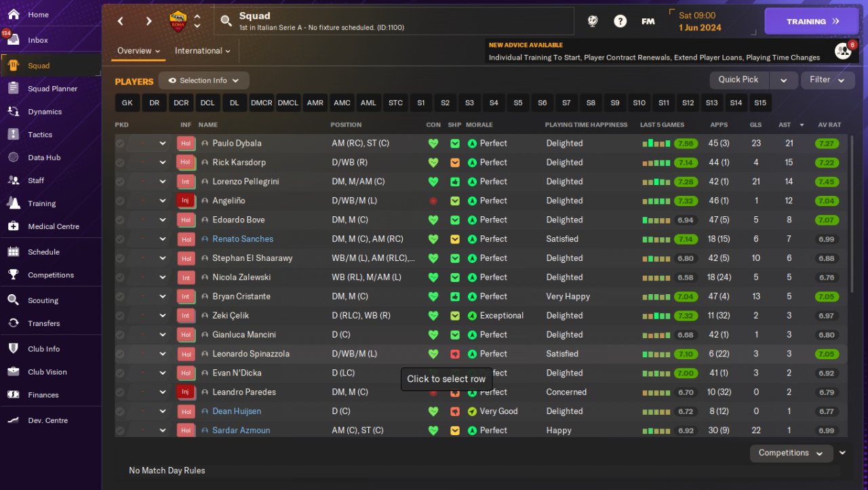Image resolution: width=868 pixels, height=490 pixels.
Task: Open Sardar Azmoun player link
Action: tap(241, 430)
